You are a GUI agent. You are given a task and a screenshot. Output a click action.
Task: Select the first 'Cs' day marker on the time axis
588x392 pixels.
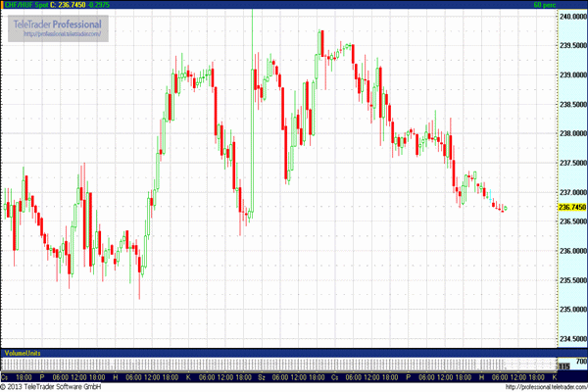point(6,376)
